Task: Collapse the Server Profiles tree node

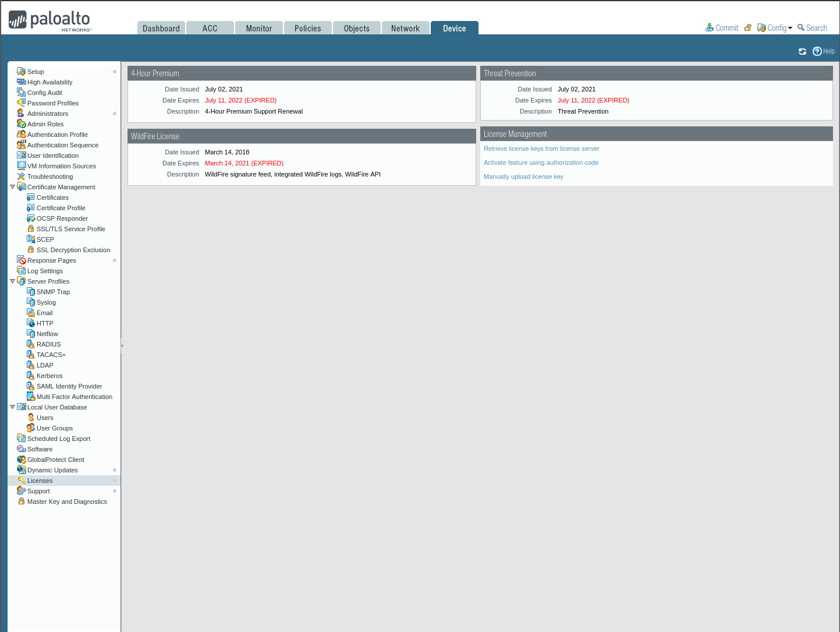Action: 12,281
